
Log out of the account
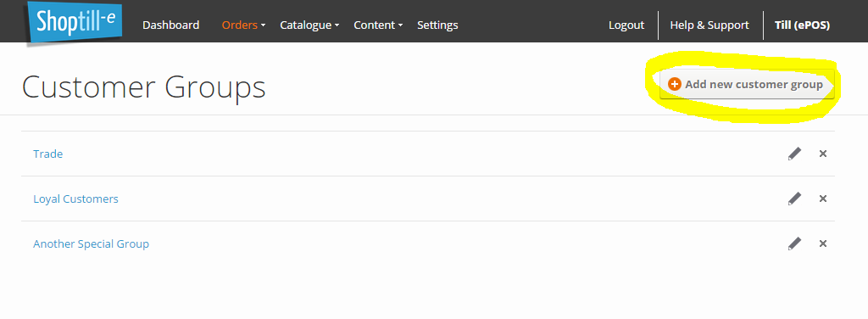626,25
